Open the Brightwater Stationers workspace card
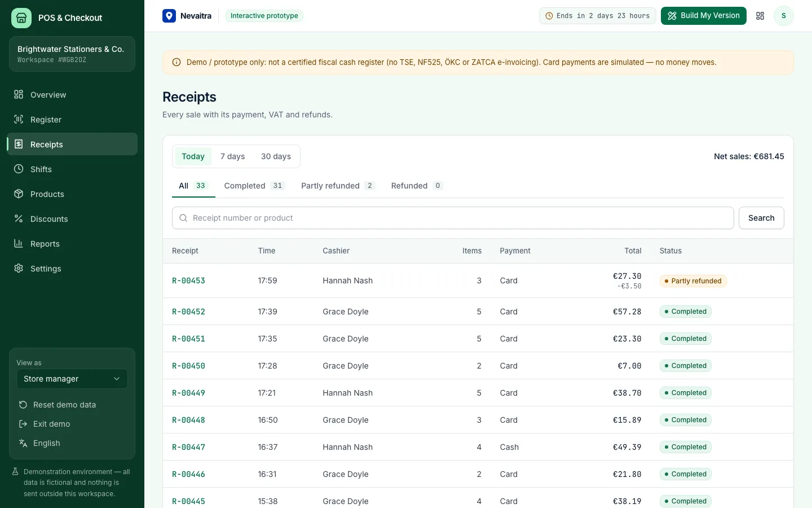 [x=72, y=54]
